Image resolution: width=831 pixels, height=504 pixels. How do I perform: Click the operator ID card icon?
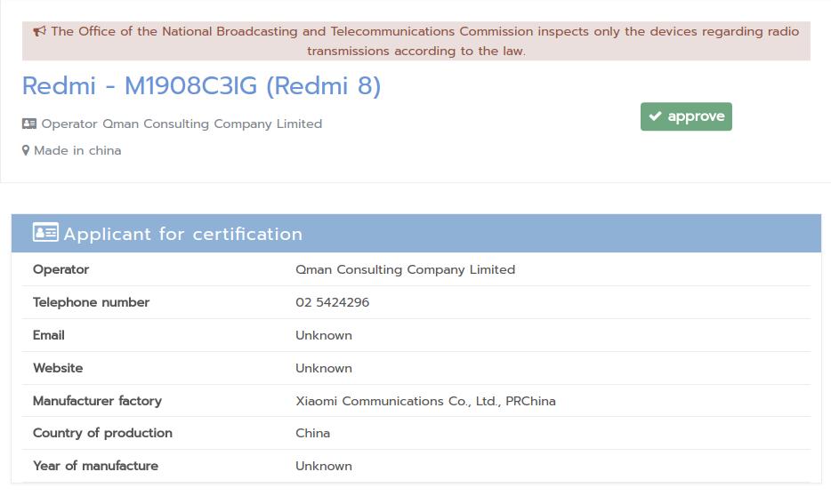click(x=29, y=124)
